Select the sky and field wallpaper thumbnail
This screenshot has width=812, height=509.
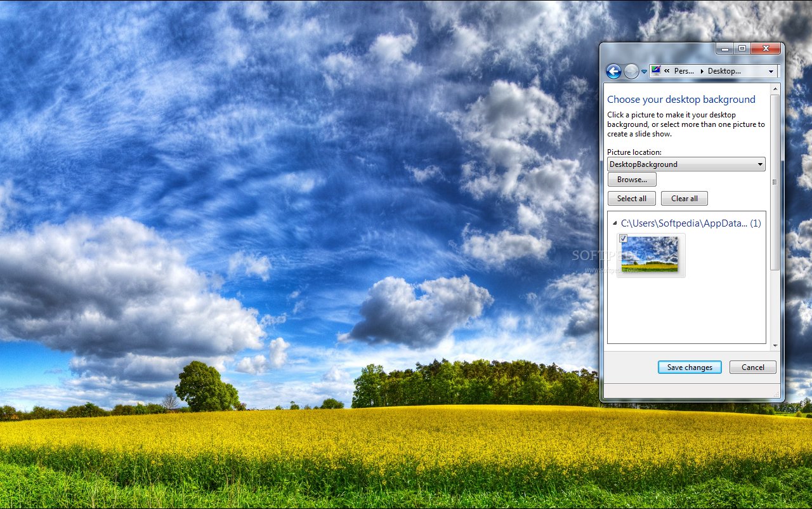pyautogui.click(x=651, y=255)
